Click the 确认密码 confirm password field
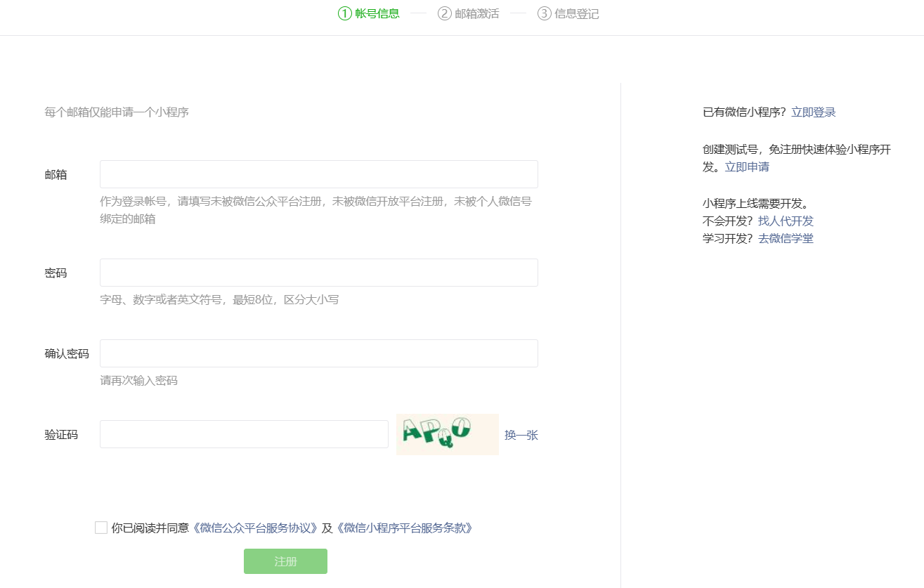The width and height of the screenshot is (924, 588). pyautogui.click(x=319, y=353)
